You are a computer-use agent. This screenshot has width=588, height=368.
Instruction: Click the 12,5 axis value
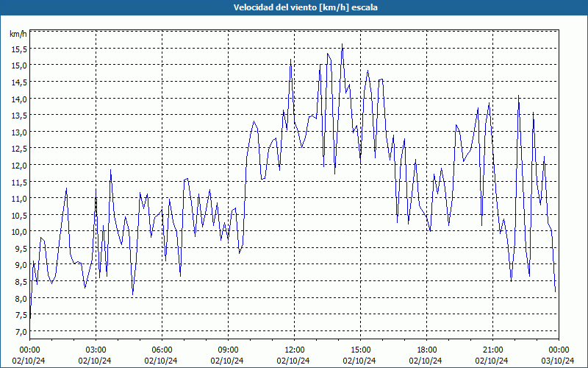coord(20,149)
